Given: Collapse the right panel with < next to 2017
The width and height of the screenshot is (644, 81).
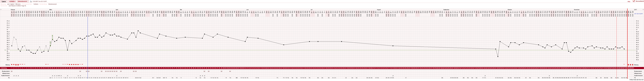Looking at the screenshot, I should (x=643, y=10).
